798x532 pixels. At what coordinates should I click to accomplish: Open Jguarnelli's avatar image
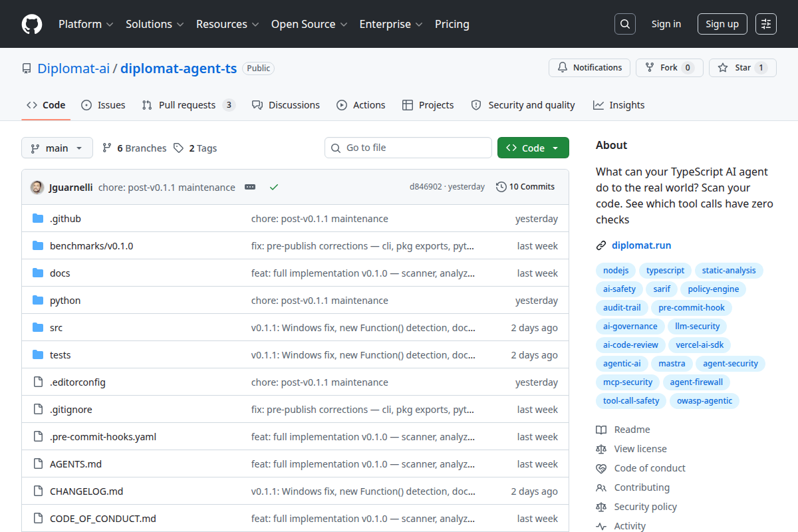point(37,187)
